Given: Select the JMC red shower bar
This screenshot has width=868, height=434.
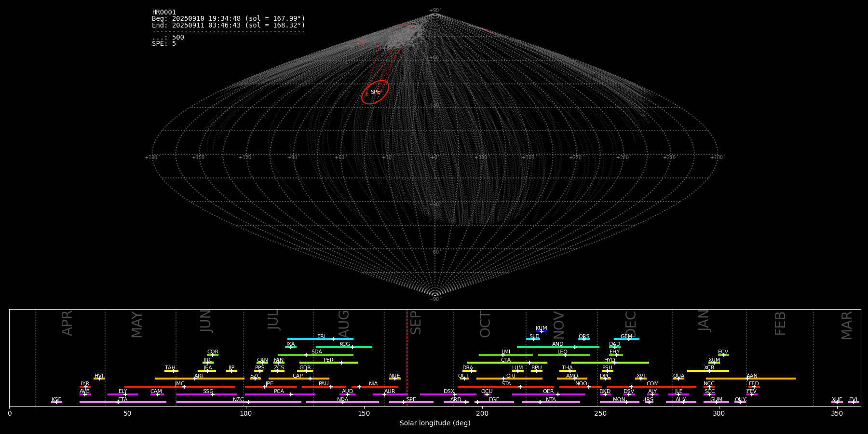Looking at the screenshot, I should point(180,387).
